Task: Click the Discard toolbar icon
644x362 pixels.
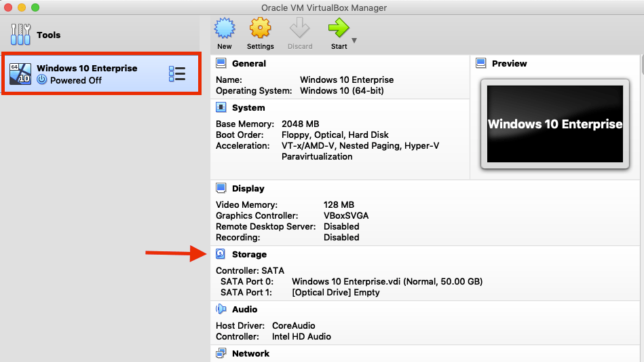Action: pyautogui.click(x=299, y=29)
